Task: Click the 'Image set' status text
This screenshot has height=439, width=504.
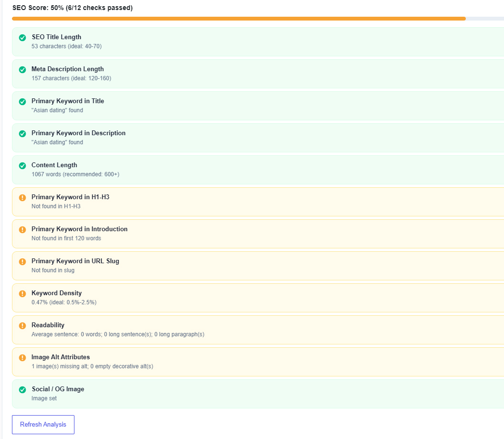Action: coord(44,398)
